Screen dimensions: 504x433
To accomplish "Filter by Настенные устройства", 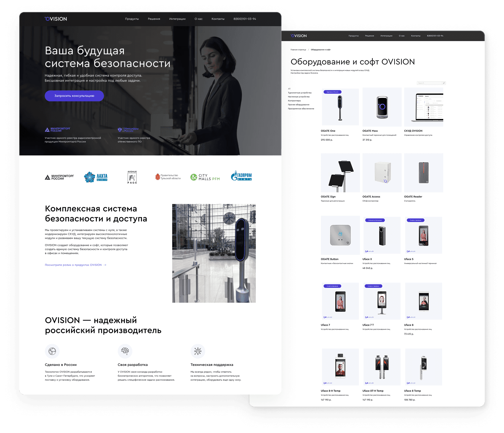I will (299, 97).
